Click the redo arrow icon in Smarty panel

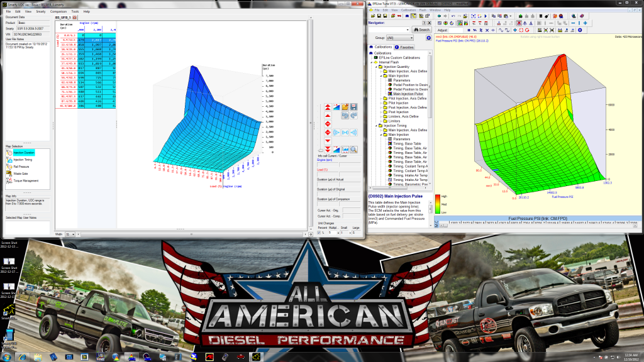pos(353,116)
